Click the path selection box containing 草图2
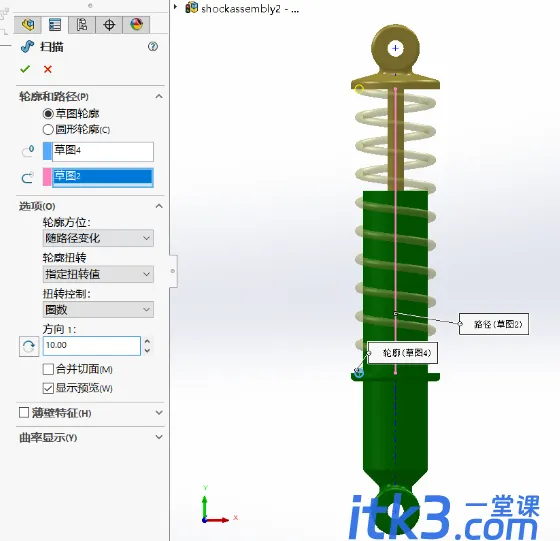Image resolution: width=560 pixels, height=541 pixels. click(x=103, y=177)
